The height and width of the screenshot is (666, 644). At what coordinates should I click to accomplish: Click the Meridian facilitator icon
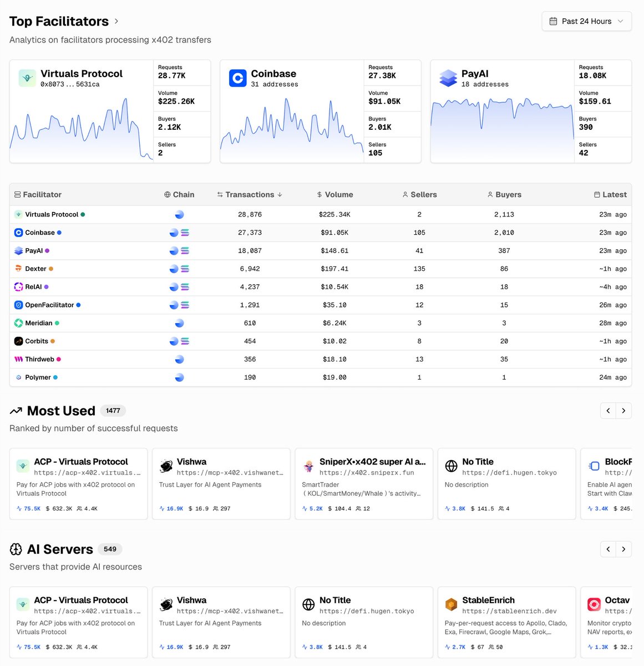tap(18, 323)
